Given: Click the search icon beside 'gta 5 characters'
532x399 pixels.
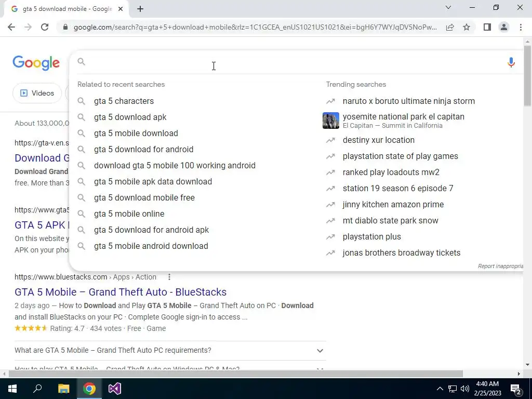Looking at the screenshot, I should (x=81, y=101).
